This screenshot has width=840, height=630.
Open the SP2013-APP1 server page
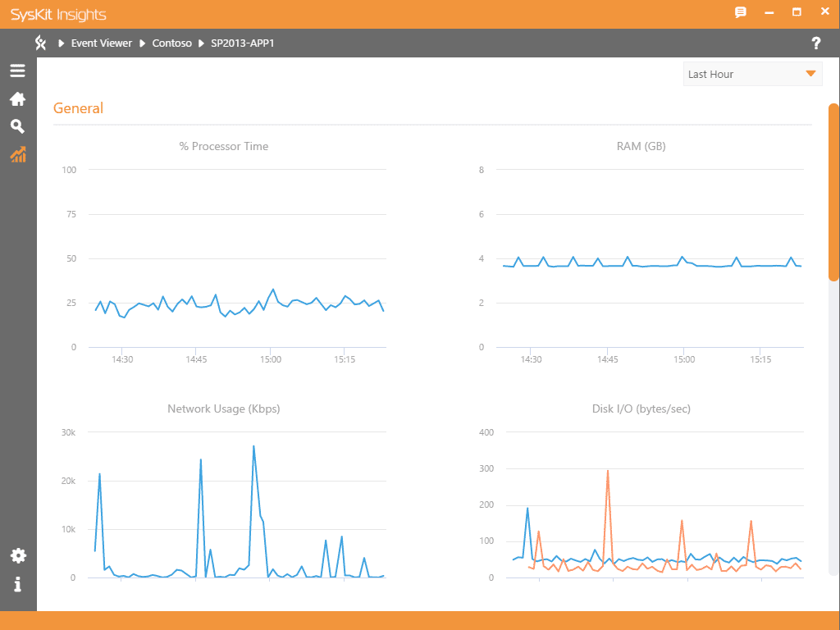pyautogui.click(x=244, y=43)
